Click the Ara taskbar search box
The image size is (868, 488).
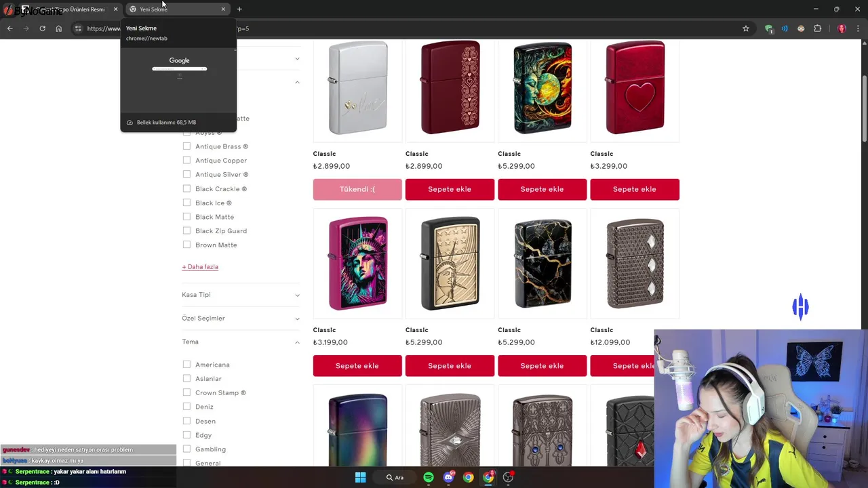pos(395,477)
